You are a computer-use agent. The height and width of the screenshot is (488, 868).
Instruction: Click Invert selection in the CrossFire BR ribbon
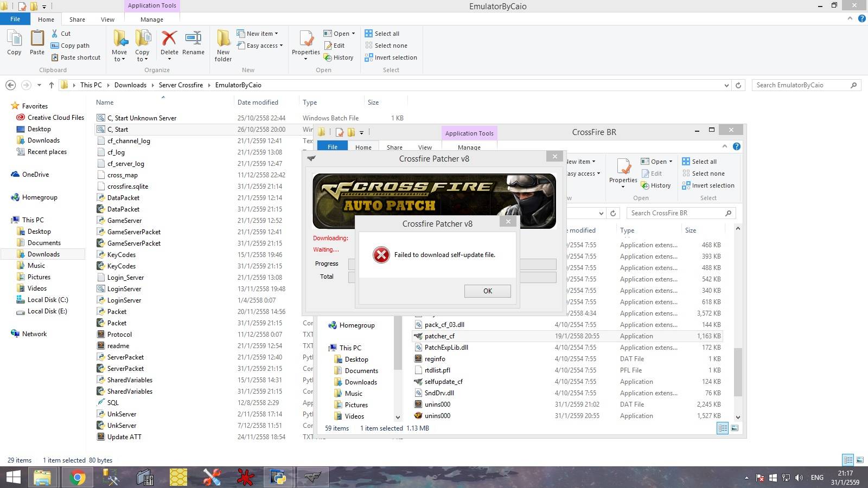pos(708,185)
